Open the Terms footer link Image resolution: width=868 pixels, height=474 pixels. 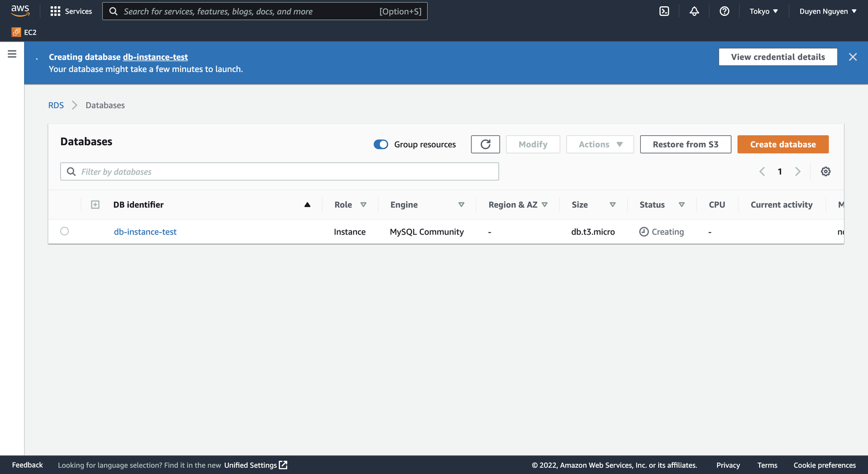tap(768, 465)
